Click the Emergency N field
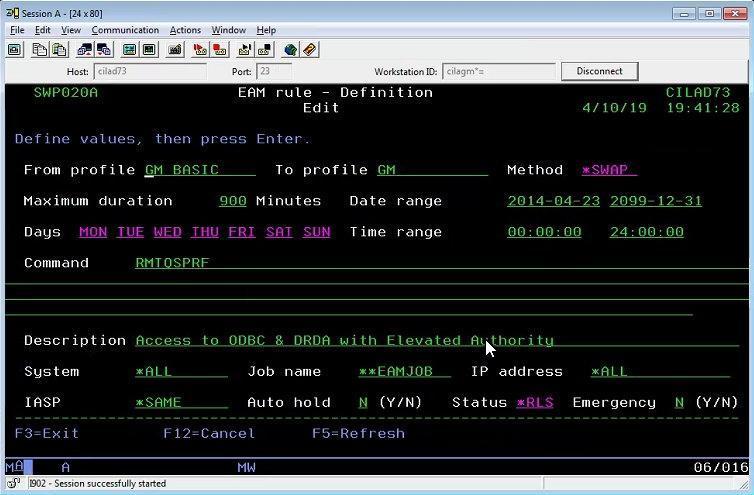 [x=679, y=402]
